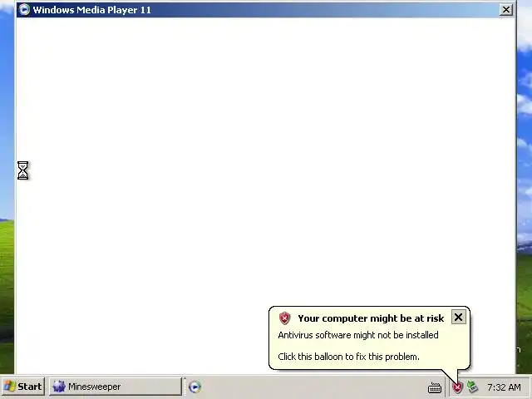Click the Windows Media Player title bar icon
Image resolution: width=532 pixels, height=399 pixels.
[24, 10]
